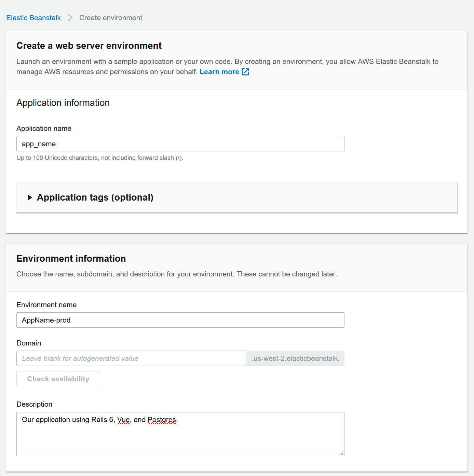The width and height of the screenshot is (474, 476).
Task: Click the .us-west-2.elasticbeanstalk domain suffix label
Action: [296, 358]
